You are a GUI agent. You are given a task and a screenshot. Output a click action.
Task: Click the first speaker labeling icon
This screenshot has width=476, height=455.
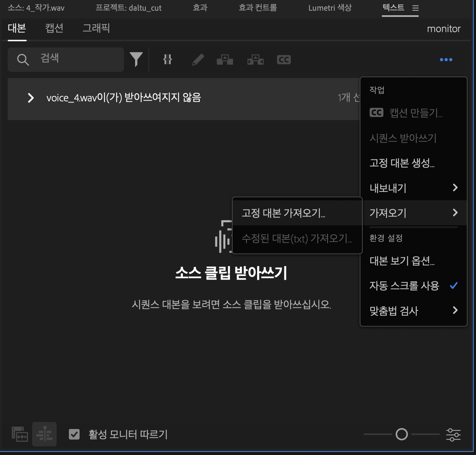225,59
